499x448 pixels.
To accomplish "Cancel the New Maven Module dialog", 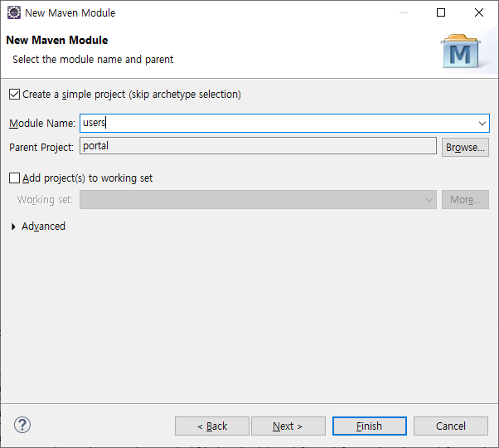I will [x=451, y=426].
